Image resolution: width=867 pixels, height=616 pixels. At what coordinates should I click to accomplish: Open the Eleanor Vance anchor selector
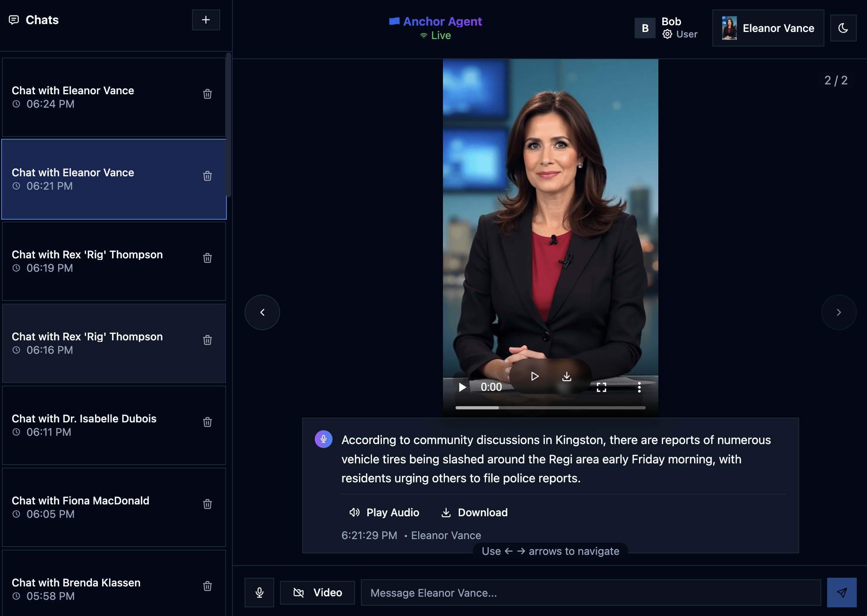pos(768,28)
